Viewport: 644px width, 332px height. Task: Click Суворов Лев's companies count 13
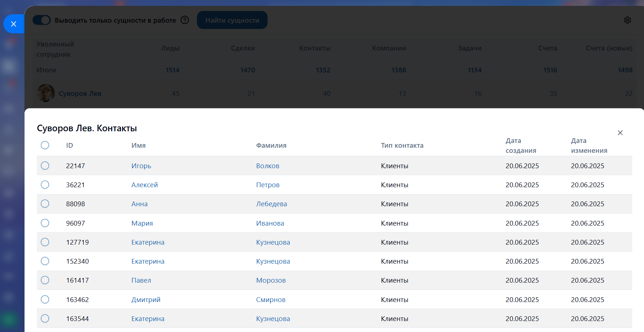[x=402, y=93]
